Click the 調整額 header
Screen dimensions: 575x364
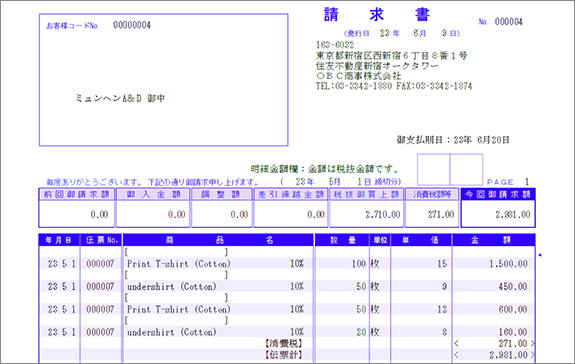click(x=222, y=194)
